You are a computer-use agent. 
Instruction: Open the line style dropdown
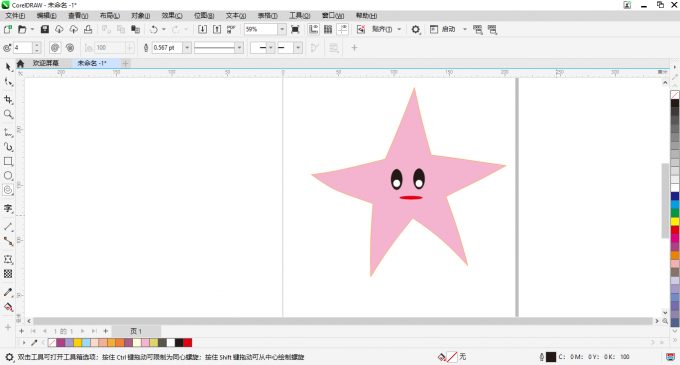pos(239,48)
